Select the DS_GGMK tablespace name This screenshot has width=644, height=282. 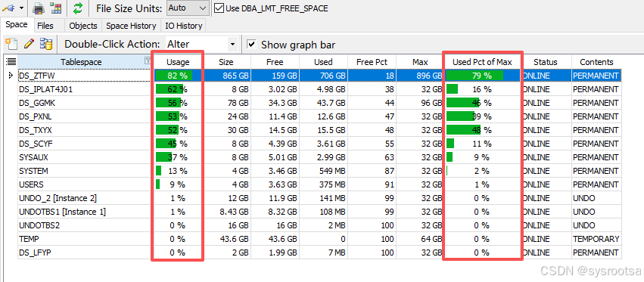pos(36,103)
